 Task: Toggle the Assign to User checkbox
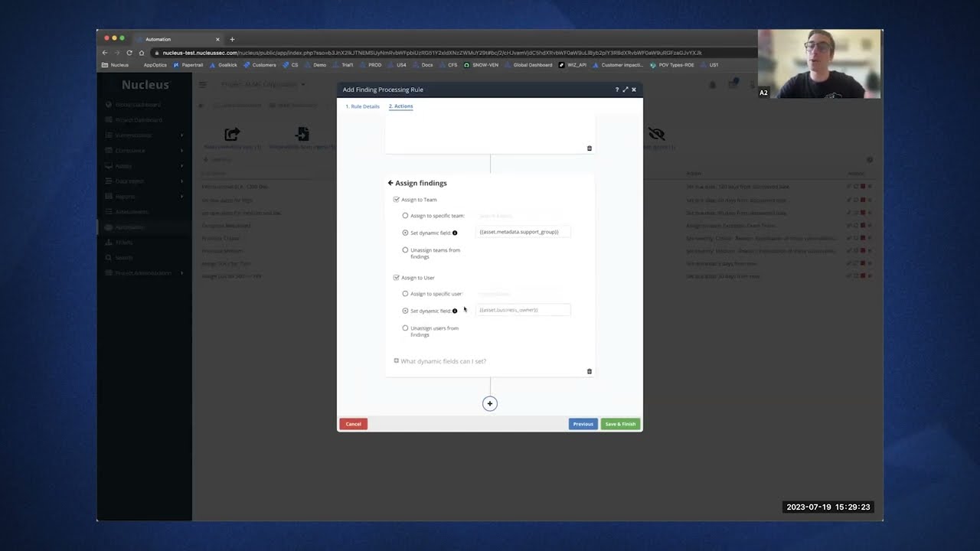coord(397,278)
